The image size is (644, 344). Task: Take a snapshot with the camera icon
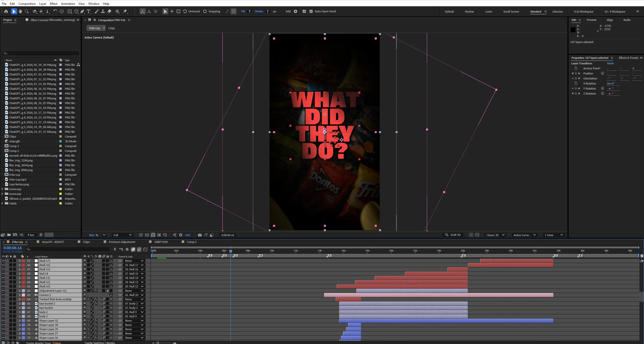[x=200, y=235]
